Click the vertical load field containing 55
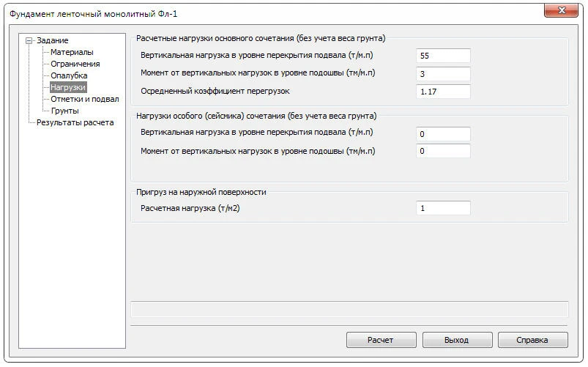Screen dimensions: 588x367 (442, 56)
